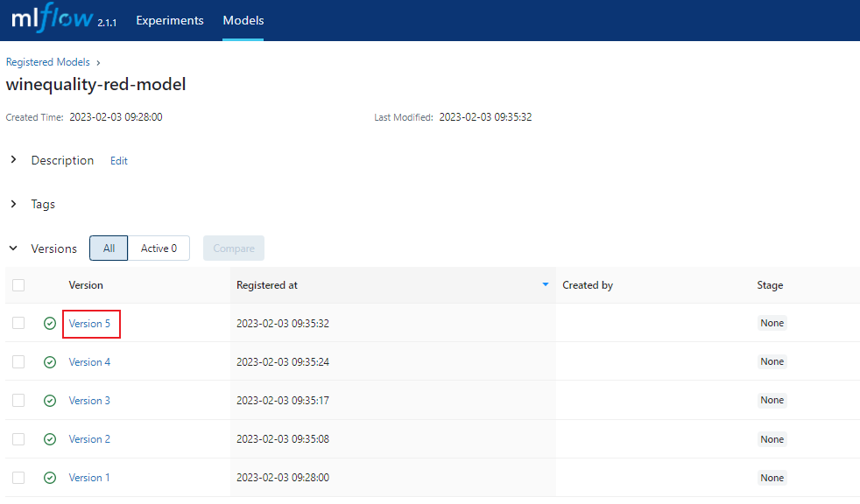Check the select-all versions checkbox

[x=18, y=285]
